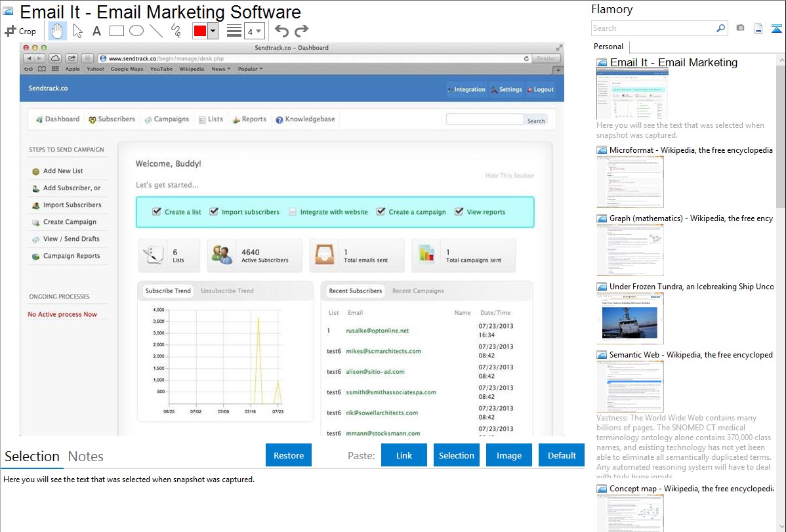Switch to the Selection tab
Image resolution: width=786 pixels, height=532 pixels.
(32, 457)
